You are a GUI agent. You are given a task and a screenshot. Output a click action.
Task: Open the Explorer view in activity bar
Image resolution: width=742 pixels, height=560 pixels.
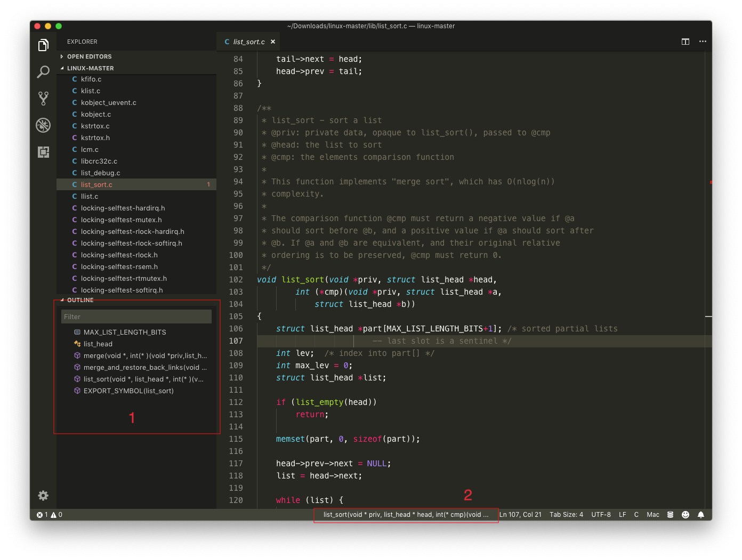43,45
